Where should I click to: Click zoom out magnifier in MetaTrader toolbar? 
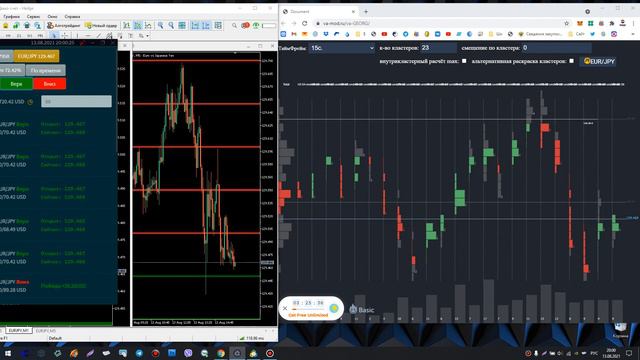tap(171, 25)
